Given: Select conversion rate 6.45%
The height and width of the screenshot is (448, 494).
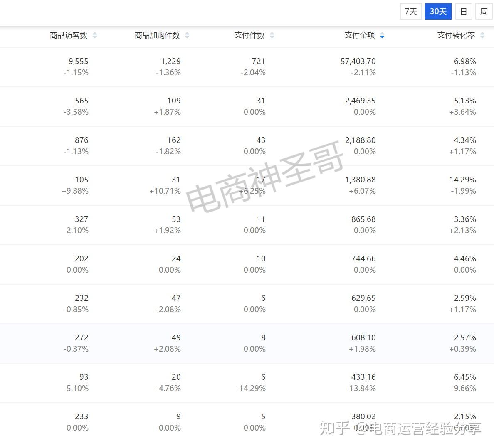Looking at the screenshot, I should pyautogui.click(x=465, y=377).
